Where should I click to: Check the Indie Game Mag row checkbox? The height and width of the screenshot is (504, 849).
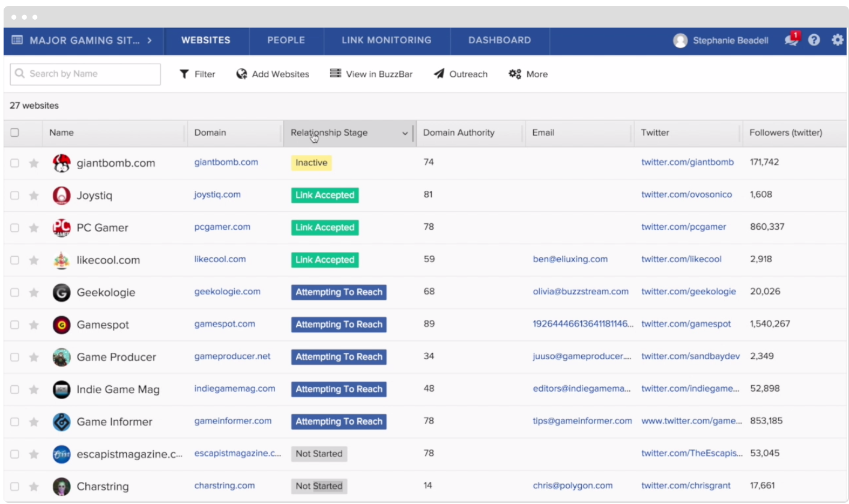tap(14, 390)
